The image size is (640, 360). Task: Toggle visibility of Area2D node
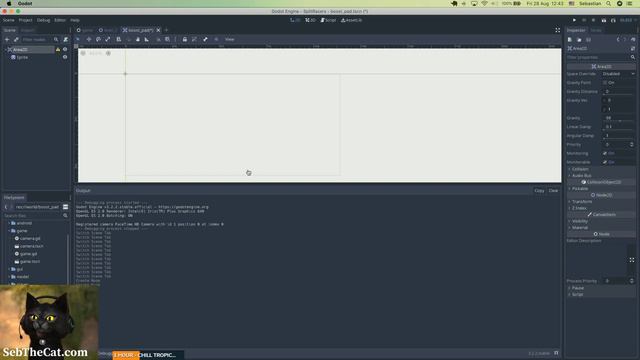tap(65, 49)
